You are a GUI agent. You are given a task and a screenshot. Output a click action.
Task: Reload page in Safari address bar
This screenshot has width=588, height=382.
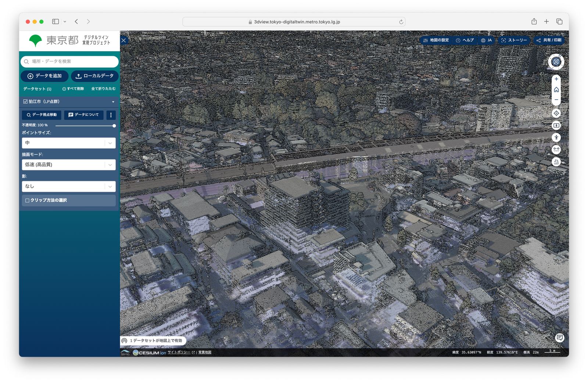point(401,22)
